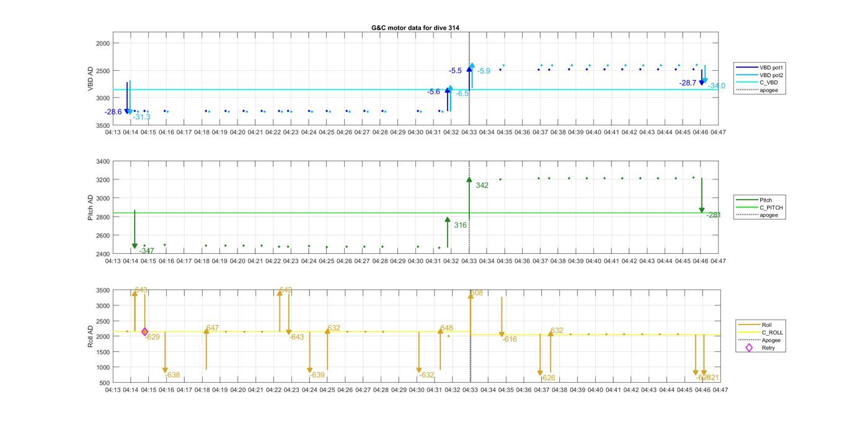Click the 648 label in Roll plot

(x=446, y=328)
